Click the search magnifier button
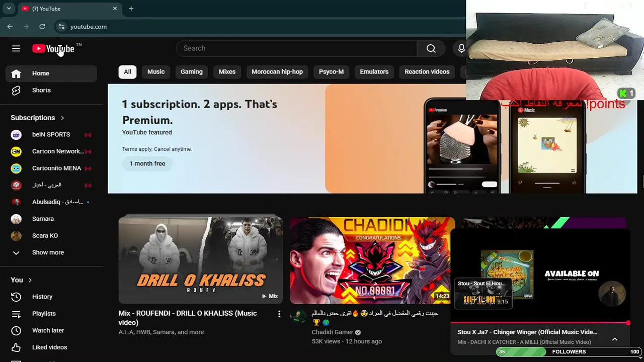Viewport: 644px width, 362px height. 431,48
